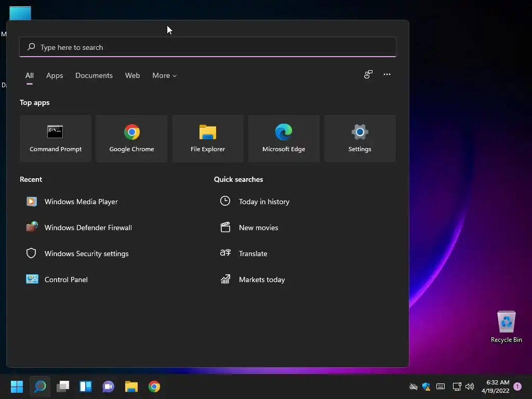Run the Markets today quick search
532x399 pixels.
coord(252,280)
